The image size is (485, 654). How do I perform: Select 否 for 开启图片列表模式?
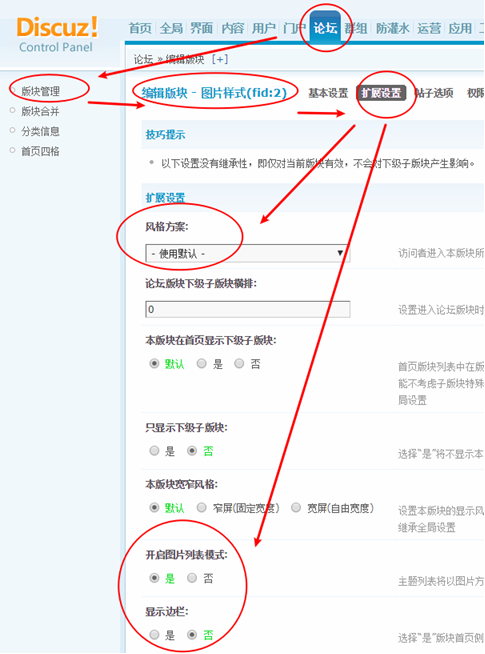[192, 578]
